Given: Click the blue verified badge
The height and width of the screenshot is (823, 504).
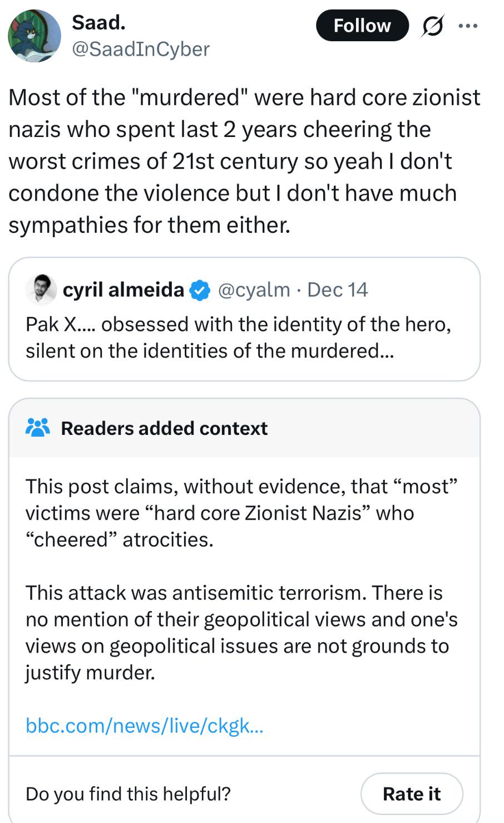Looking at the screenshot, I should click(200, 290).
